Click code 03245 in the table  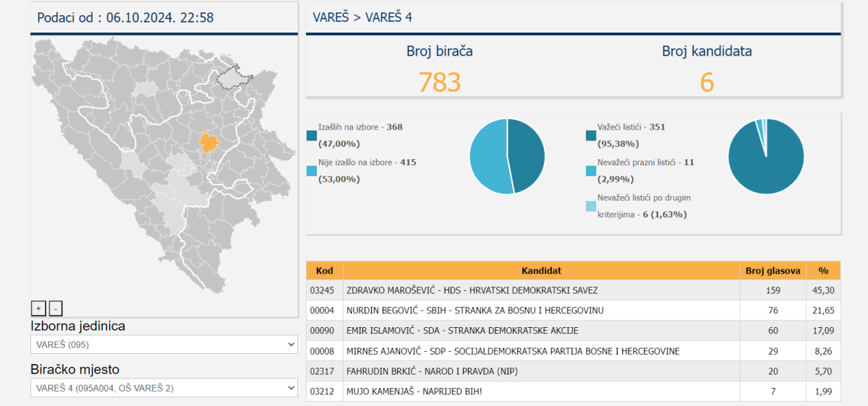tap(321, 290)
